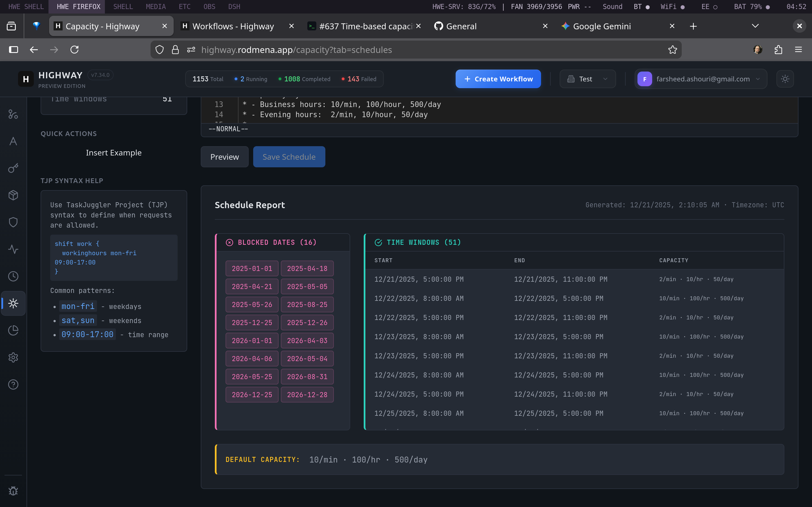Select the activity monitor pulse icon
This screenshot has width=812, height=507.
pyautogui.click(x=13, y=249)
